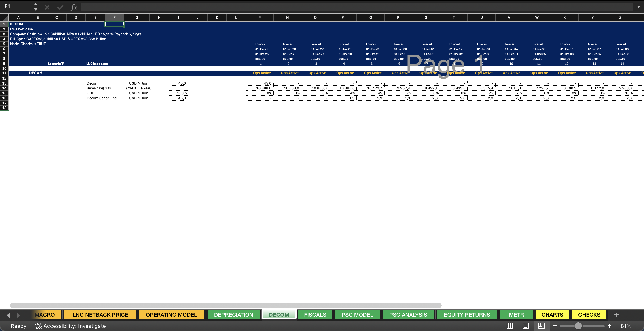This screenshot has width=644, height=331.
Task: Select column A header
Action: (x=18, y=17)
